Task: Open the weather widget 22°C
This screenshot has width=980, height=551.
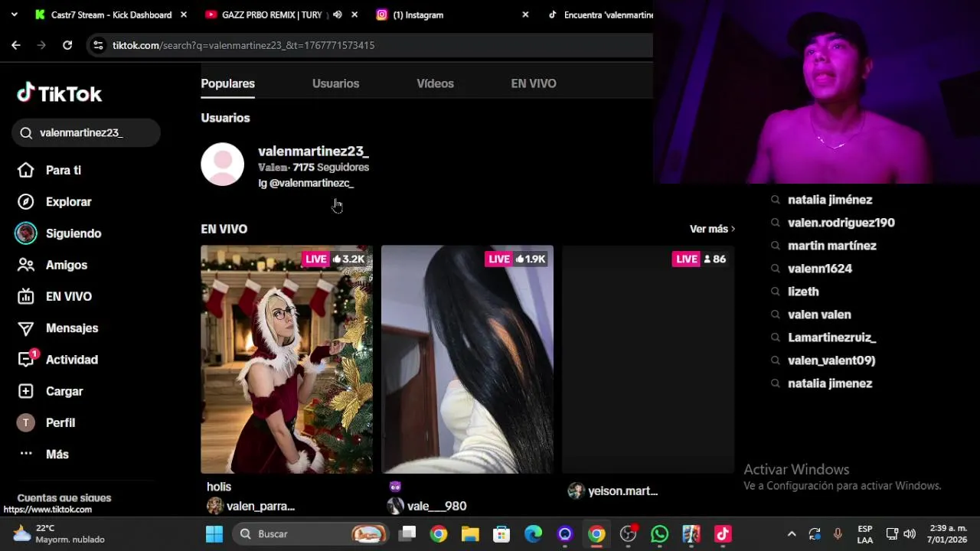Action: click(59, 533)
